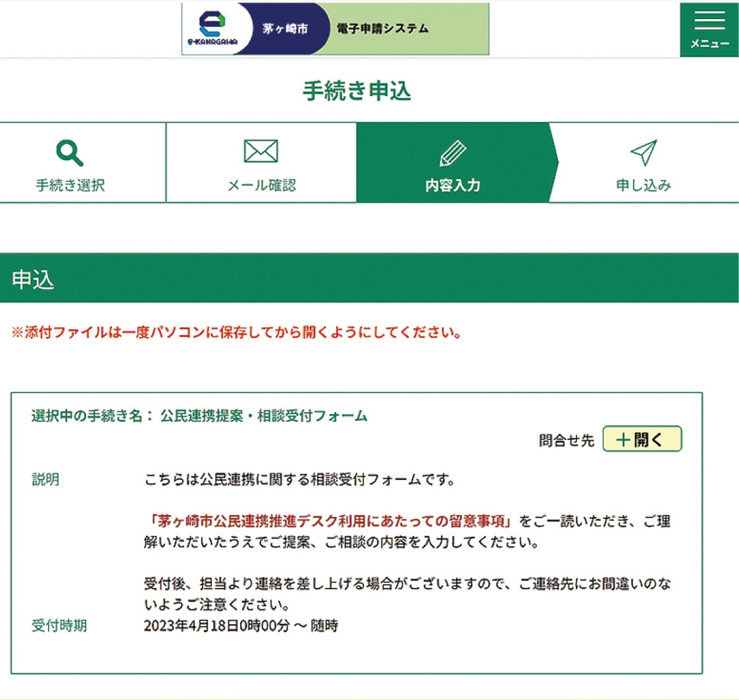
Task: Select the magnifying glass icon above 手続き選択
Action: (70, 152)
